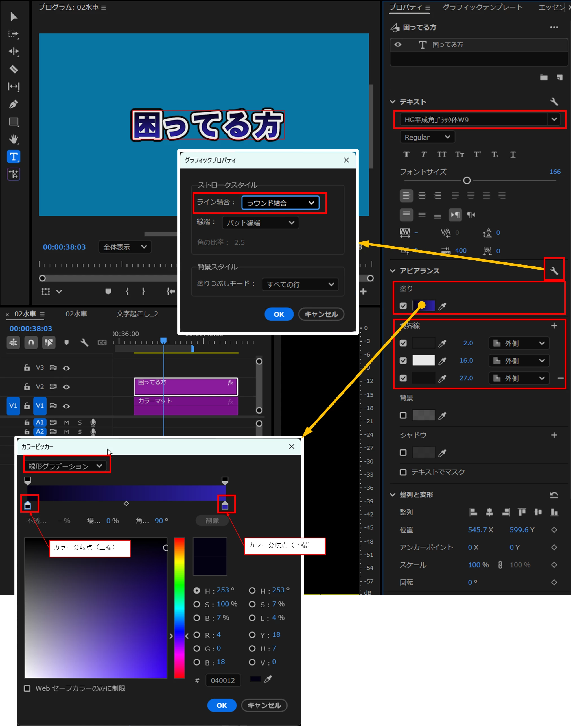Viewport: 571px width, 728px height.
Task: Select the Pen tool
Action: (x=13, y=104)
